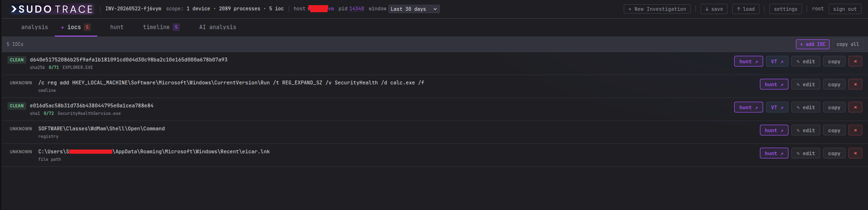Click the SecurityHealthService.exe filename label
This screenshot has height=210, width=868.
tap(89, 113)
